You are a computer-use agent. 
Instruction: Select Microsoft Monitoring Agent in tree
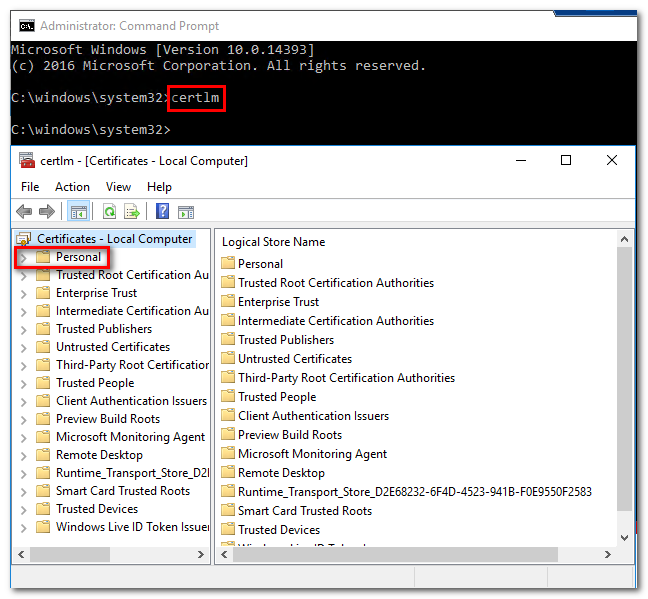click(130, 437)
